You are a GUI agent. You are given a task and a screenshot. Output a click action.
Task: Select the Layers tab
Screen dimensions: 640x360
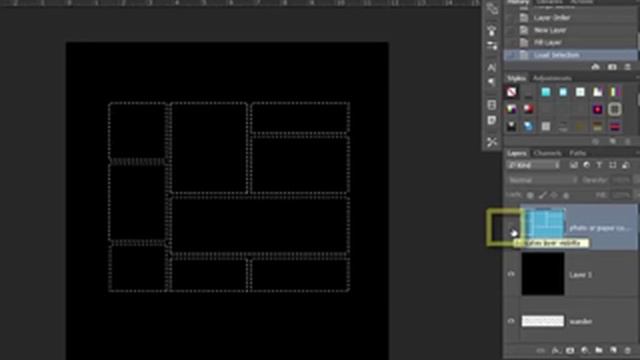(517, 153)
